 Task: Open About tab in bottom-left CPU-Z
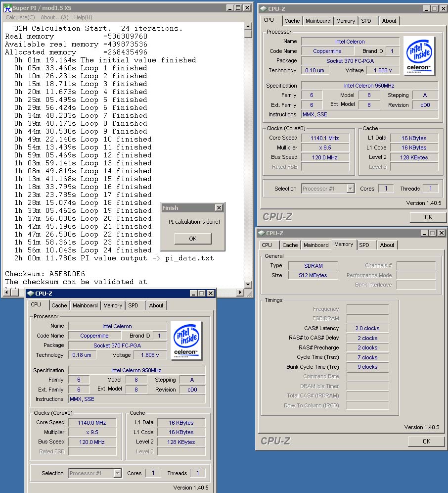click(x=156, y=305)
